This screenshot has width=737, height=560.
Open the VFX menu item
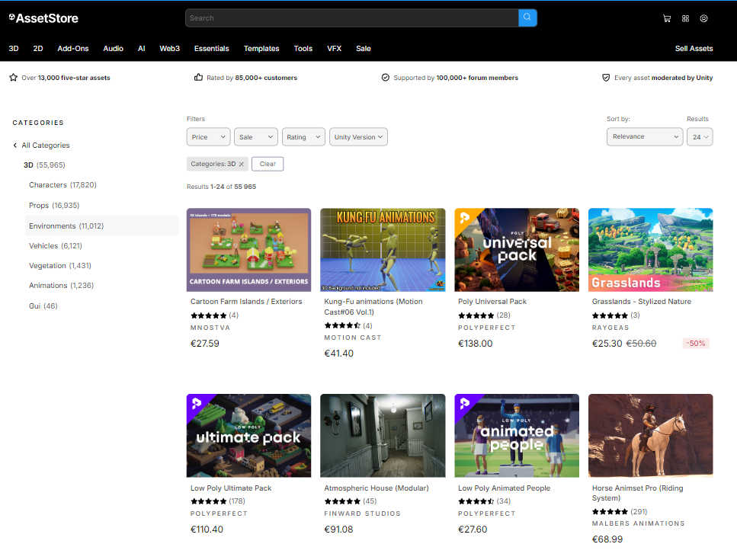[334, 49]
